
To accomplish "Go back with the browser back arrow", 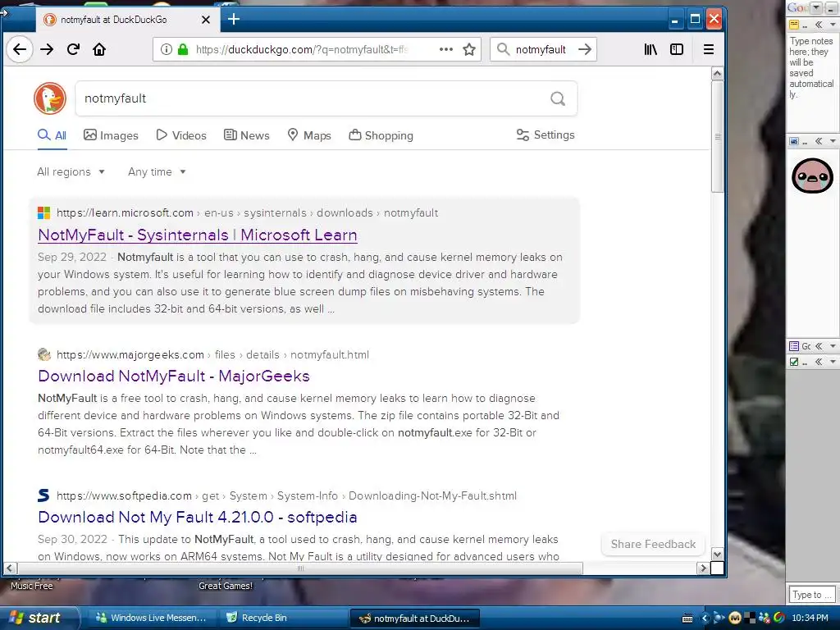I will 20,49.
